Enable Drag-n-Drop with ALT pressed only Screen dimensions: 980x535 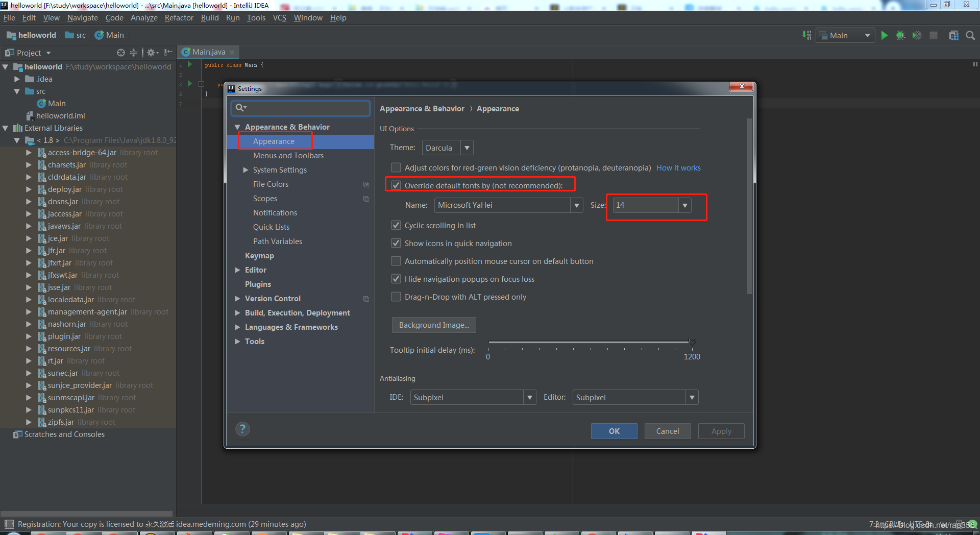tap(396, 297)
